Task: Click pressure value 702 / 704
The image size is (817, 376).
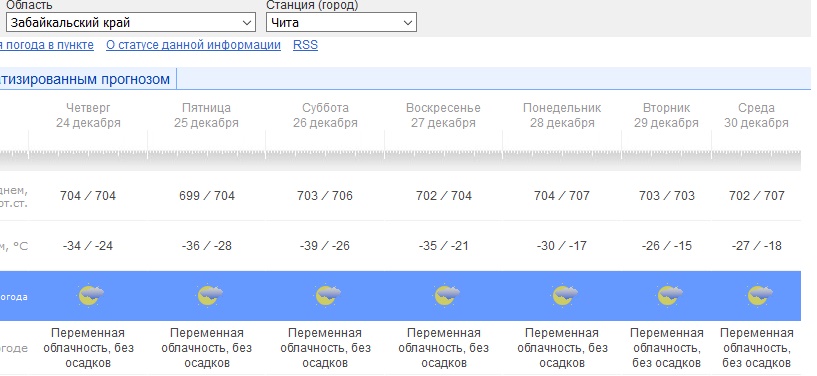Action: pyautogui.click(x=444, y=196)
